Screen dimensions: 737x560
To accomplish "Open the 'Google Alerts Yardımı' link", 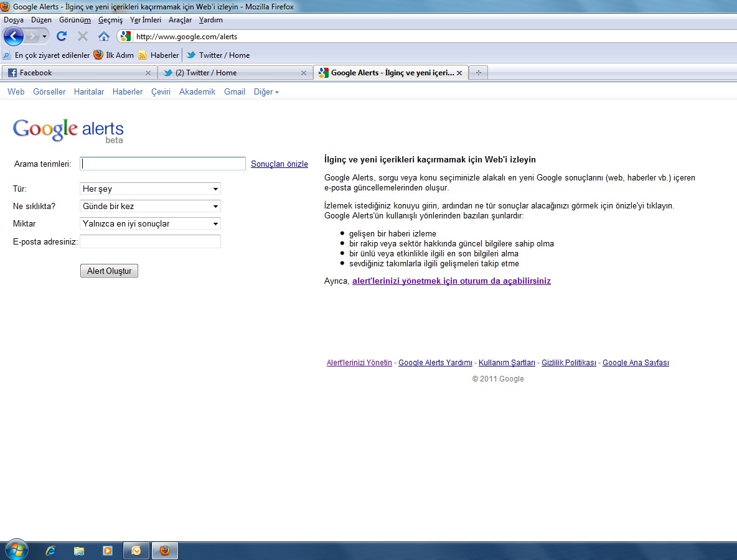I will click(435, 363).
